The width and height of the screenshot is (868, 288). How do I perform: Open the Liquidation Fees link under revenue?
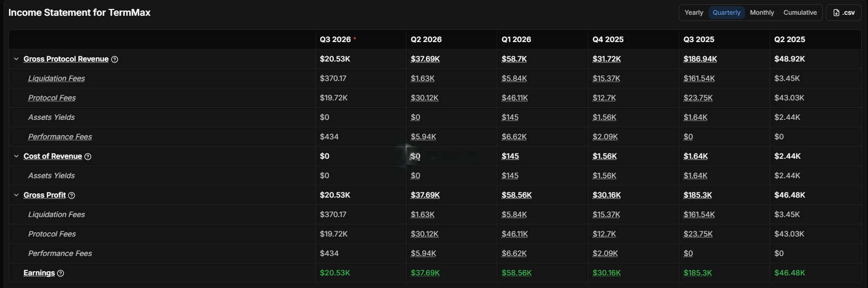click(56, 78)
